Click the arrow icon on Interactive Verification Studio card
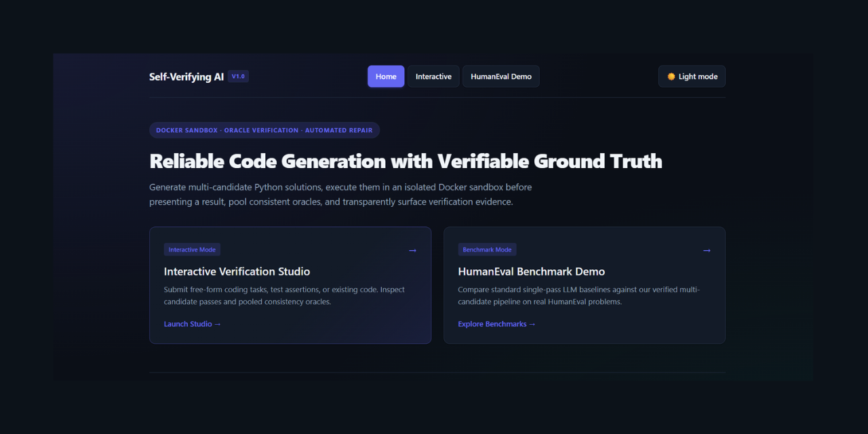Viewport: 868px width, 434px height. point(412,250)
